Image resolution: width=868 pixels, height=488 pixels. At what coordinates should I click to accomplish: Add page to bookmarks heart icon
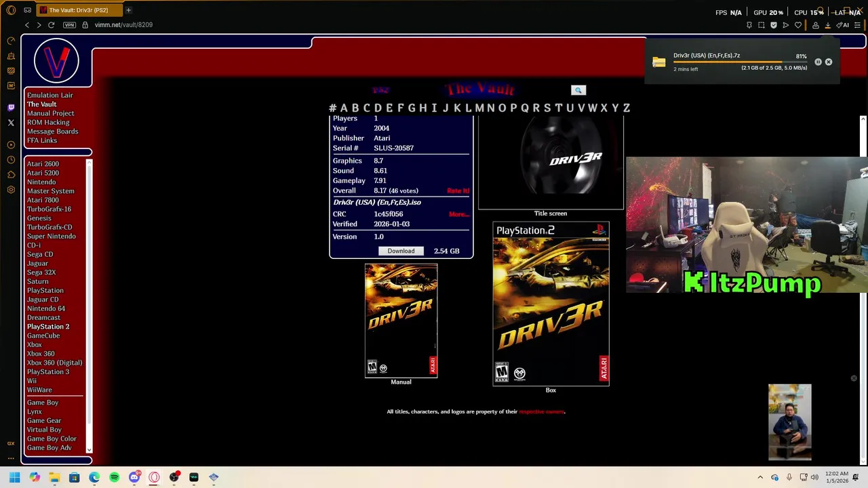(x=798, y=25)
